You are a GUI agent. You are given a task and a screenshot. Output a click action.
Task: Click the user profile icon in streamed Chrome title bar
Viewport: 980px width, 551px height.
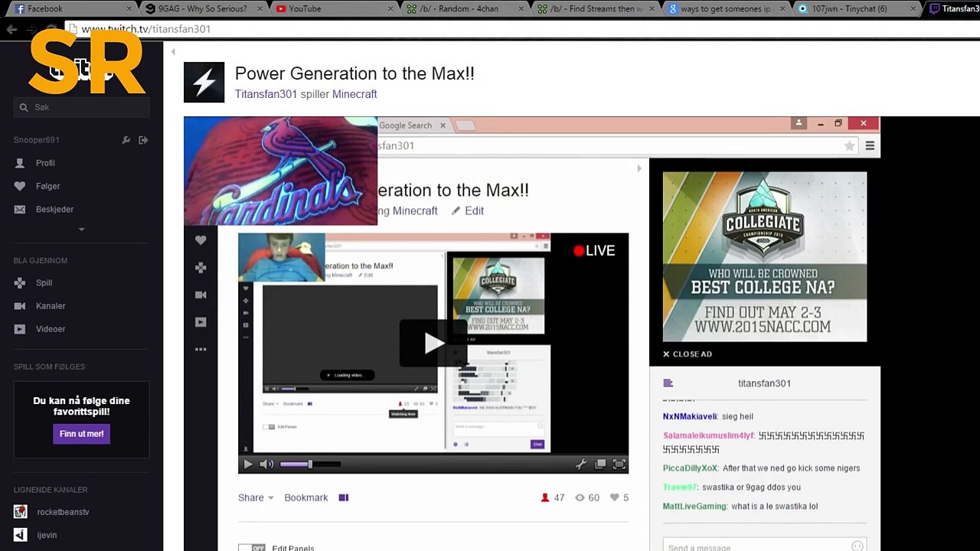pos(799,123)
